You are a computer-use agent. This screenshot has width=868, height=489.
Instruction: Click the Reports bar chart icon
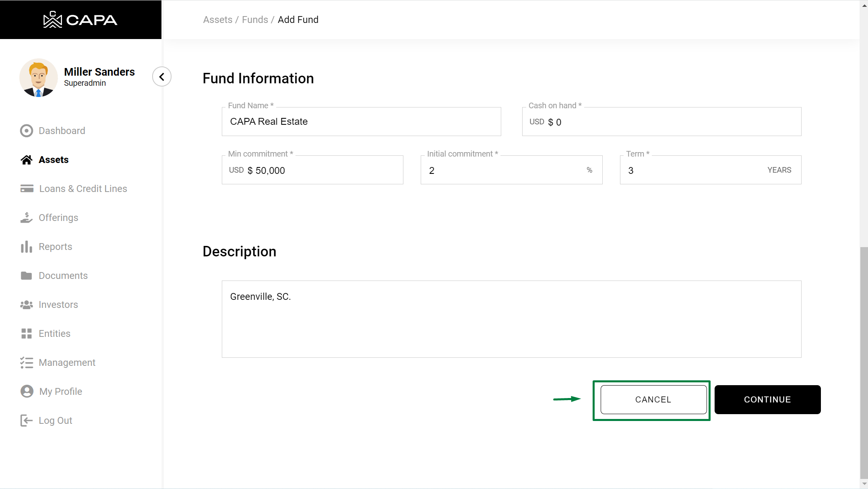pyautogui.click(x=27, y=247)
